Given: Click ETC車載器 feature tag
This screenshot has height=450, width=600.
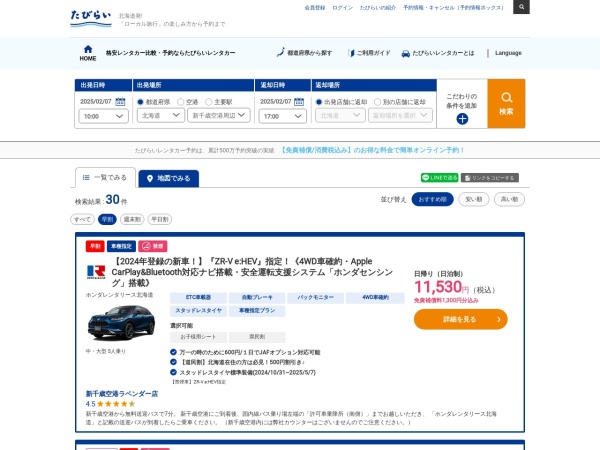Looking at the screenshot, I should [x=198, y=297].
